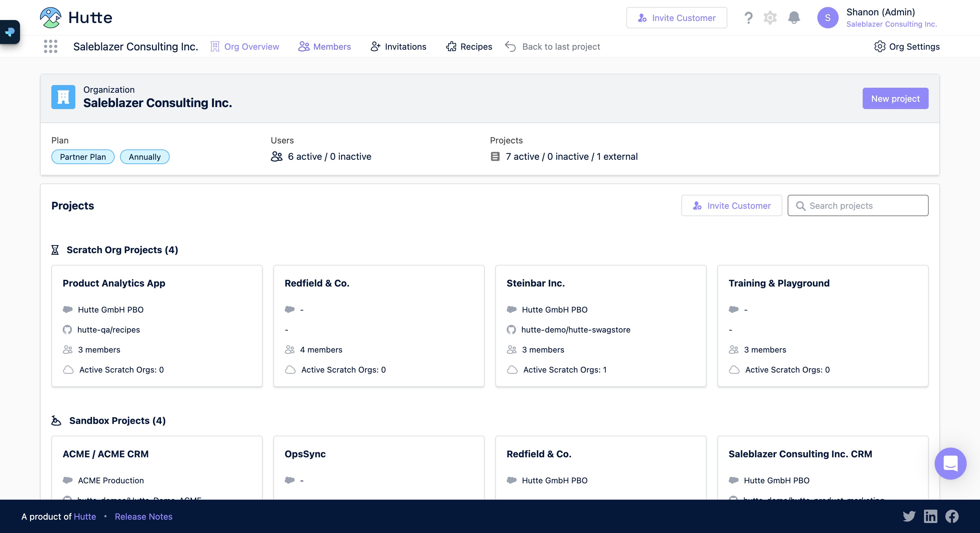Open the app grid launcher icon
The height and width of the screenshot is (533, 980).
click(x=51, y=46)
